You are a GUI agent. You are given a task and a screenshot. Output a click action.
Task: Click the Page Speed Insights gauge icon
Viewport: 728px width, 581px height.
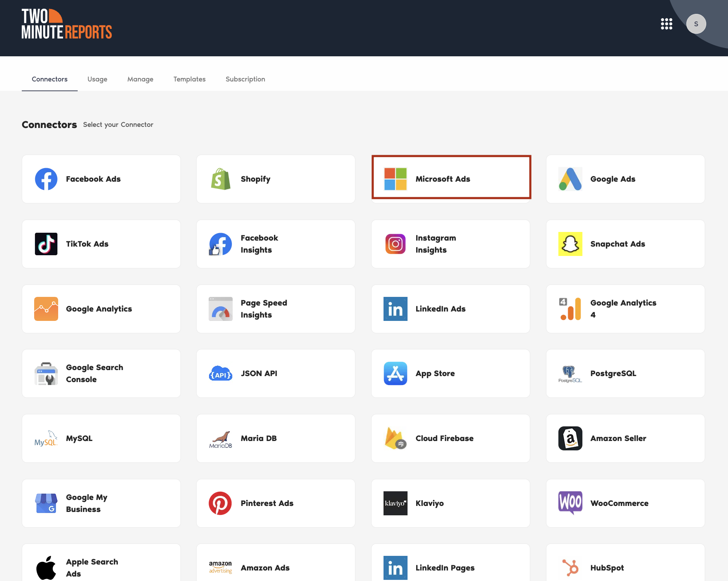pyautogui.click(x=221, y=309)
